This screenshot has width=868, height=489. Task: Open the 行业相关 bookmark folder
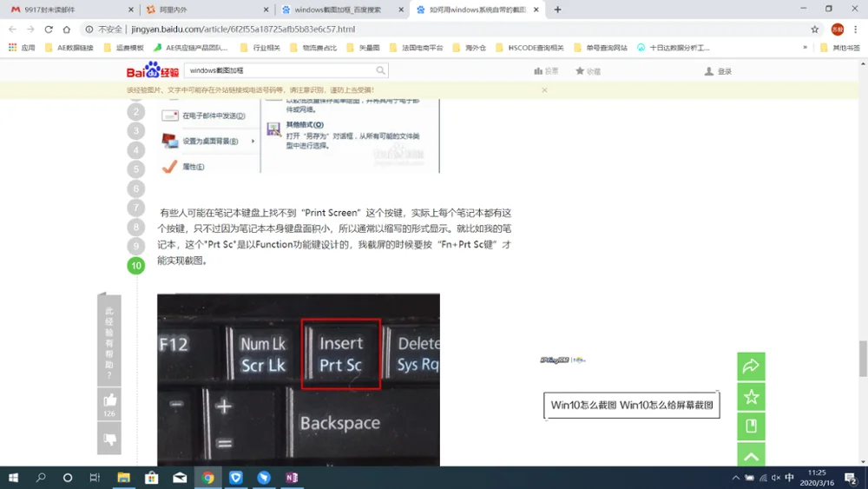click(x=260, y=48)
